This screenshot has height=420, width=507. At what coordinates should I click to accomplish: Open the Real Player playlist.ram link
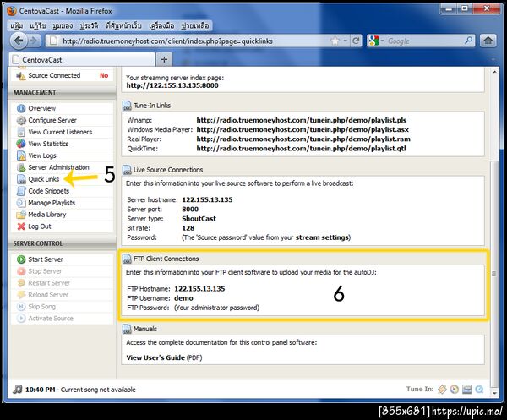pos(303,139)
